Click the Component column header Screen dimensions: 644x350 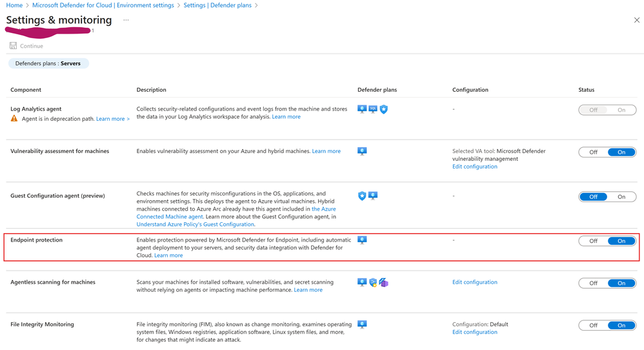pyautogui.click(x=26, y=90)
